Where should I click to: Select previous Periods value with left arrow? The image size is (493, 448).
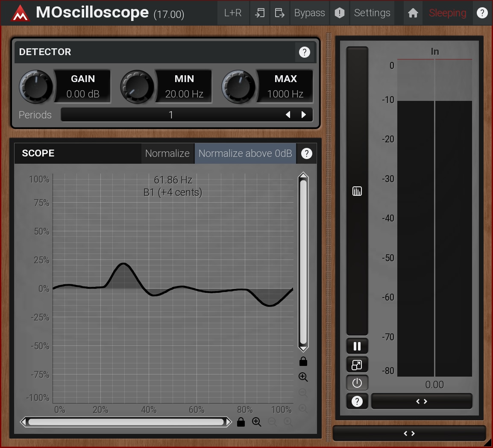(x=288, y=115)
